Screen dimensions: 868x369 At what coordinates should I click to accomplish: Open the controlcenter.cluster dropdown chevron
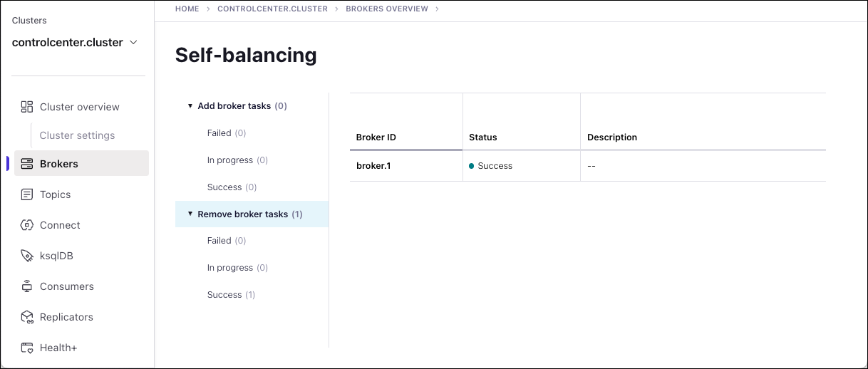[133, 43]
